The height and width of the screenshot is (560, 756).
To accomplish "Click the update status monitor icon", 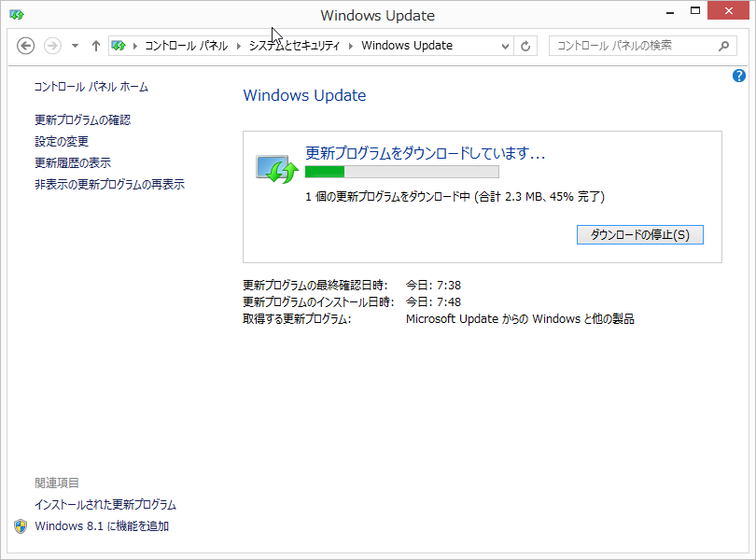I will click(x=277, y=169).
